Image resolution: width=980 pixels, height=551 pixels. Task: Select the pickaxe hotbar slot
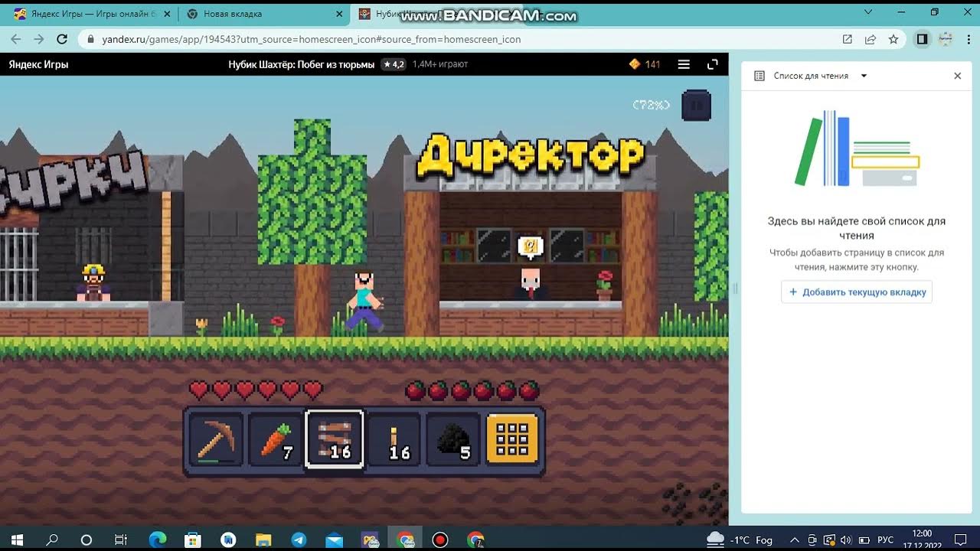(x=216, y=439)
